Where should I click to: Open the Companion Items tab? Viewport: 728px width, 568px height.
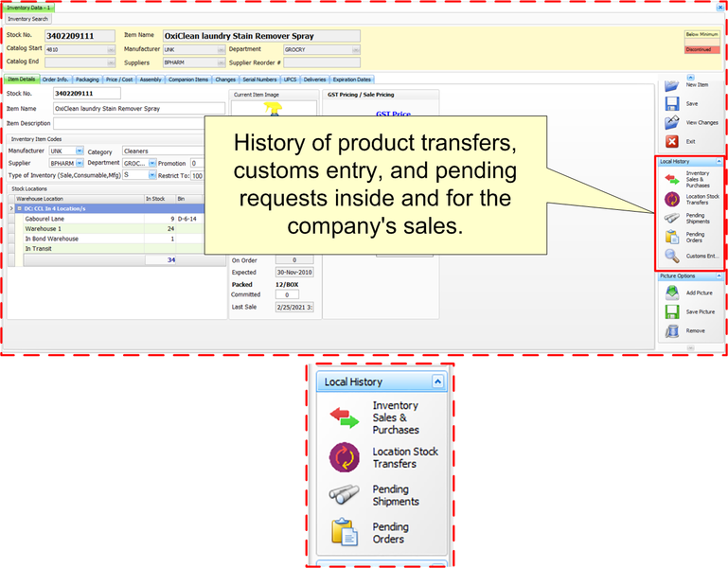(x=188, y=80)
